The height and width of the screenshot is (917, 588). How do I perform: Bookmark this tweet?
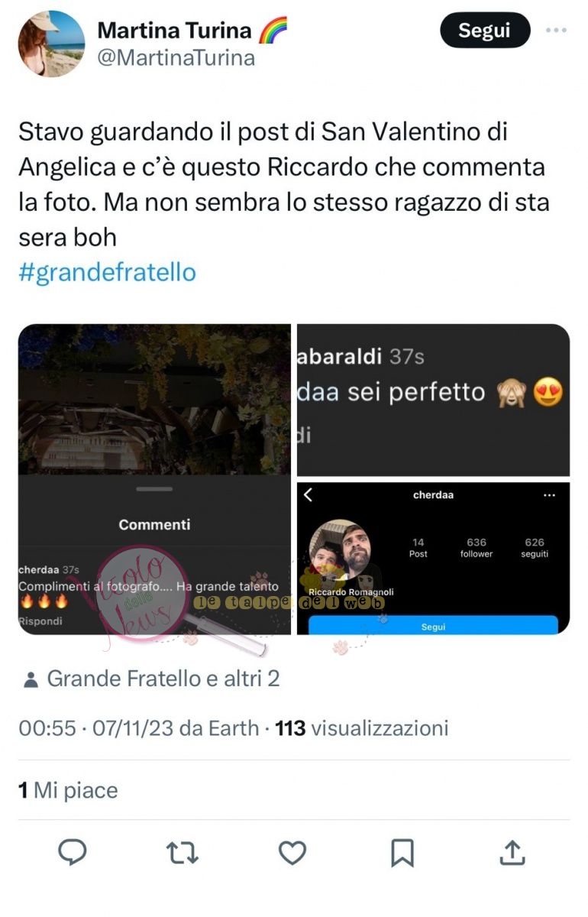(402, 853)
